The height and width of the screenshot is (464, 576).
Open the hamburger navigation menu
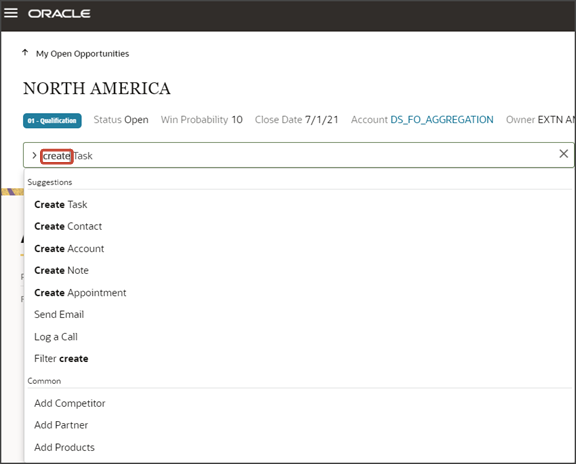[x=11, y=13]
